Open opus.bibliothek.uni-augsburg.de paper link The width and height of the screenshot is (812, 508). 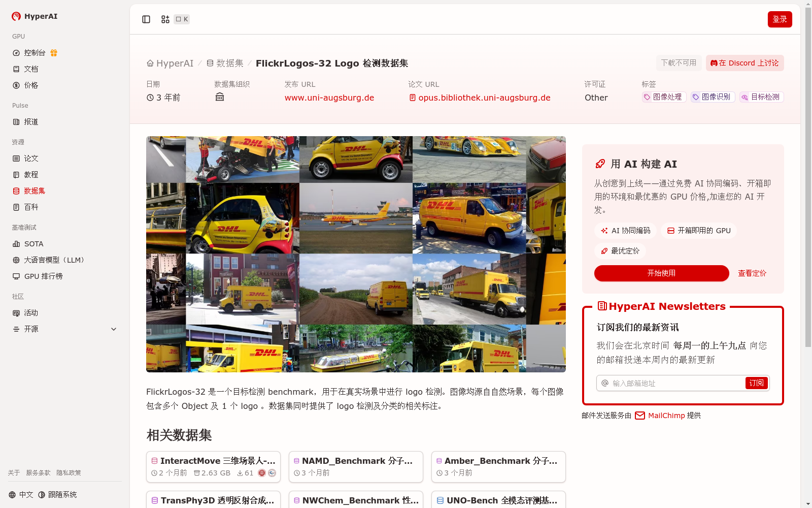[x=480, y=98]
